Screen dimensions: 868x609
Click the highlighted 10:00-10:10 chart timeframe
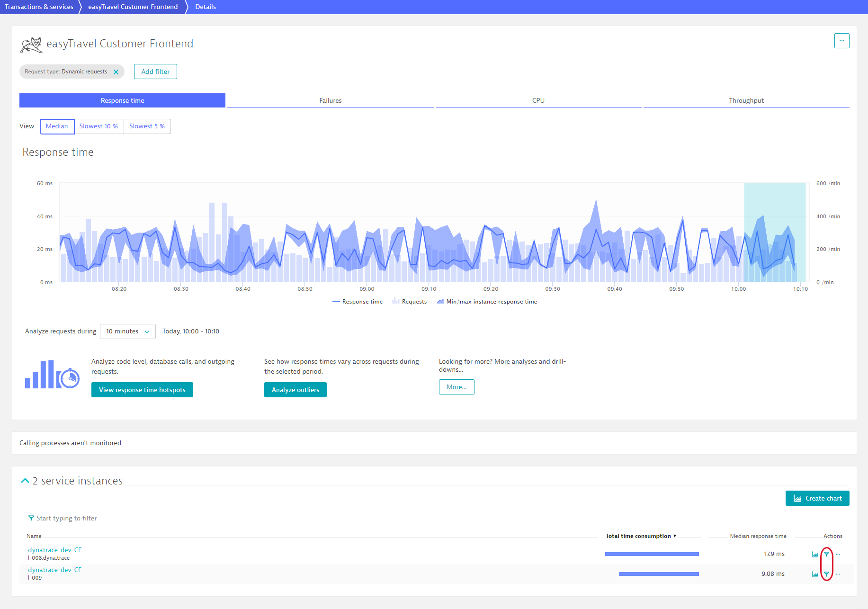(x=775, y=232)
